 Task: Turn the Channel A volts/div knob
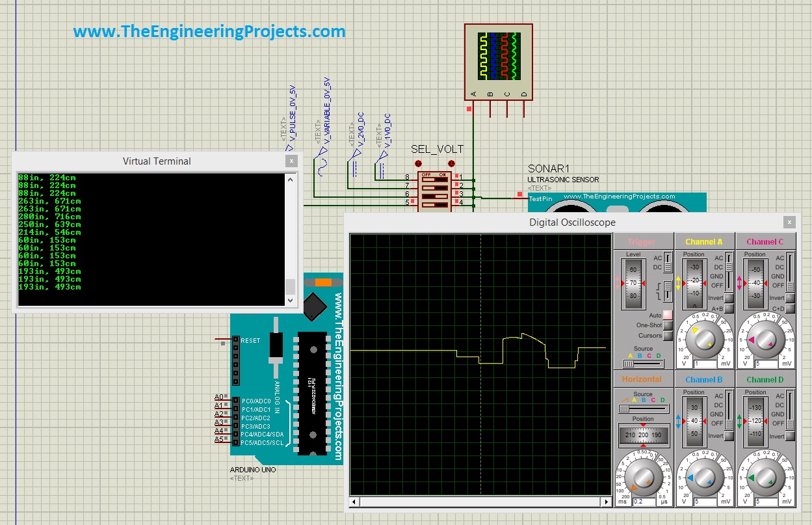(x=705, y=339)
